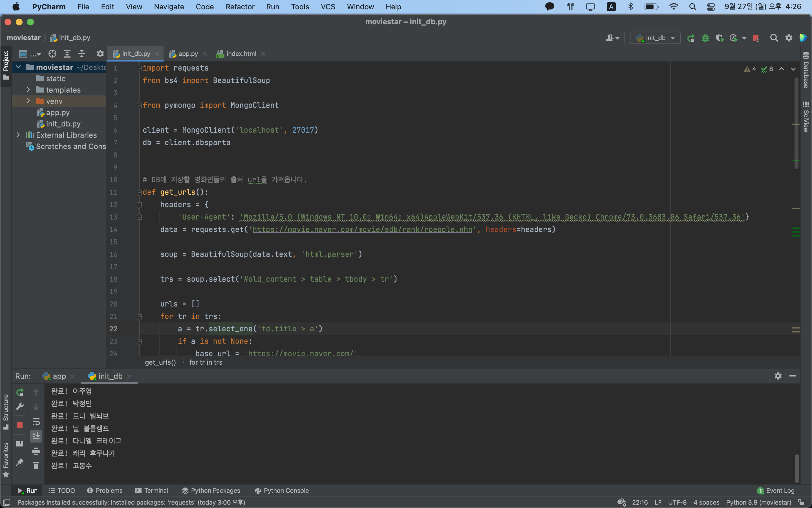Click the JetBrains Toolbox icon at top right
Image resolution: width=812 pixels, height=508 pixels.
click(803, 38)
